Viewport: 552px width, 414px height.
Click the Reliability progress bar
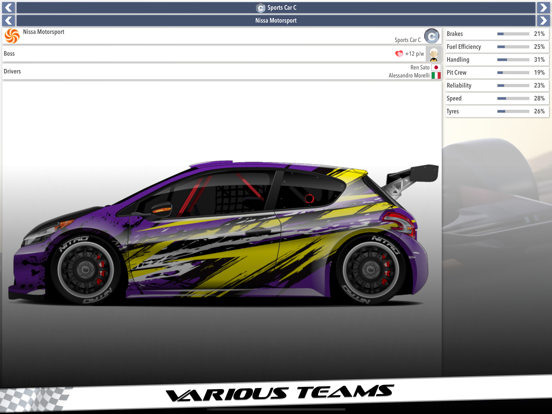click(x=513, y=86)
